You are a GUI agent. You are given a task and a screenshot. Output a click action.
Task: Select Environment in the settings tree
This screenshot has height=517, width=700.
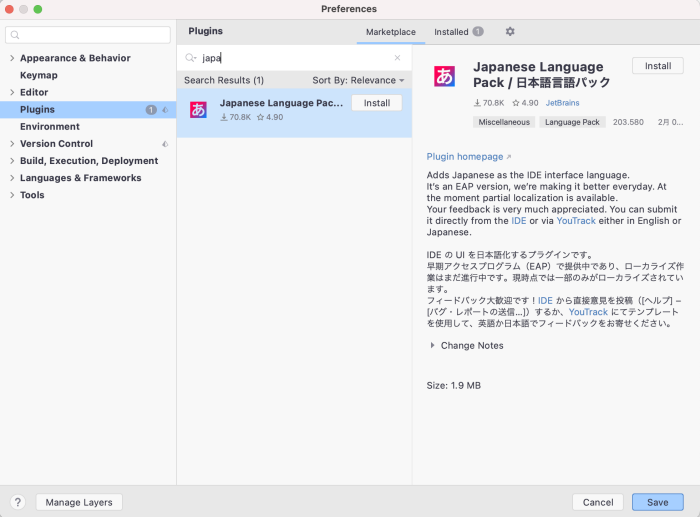point(50,127)
